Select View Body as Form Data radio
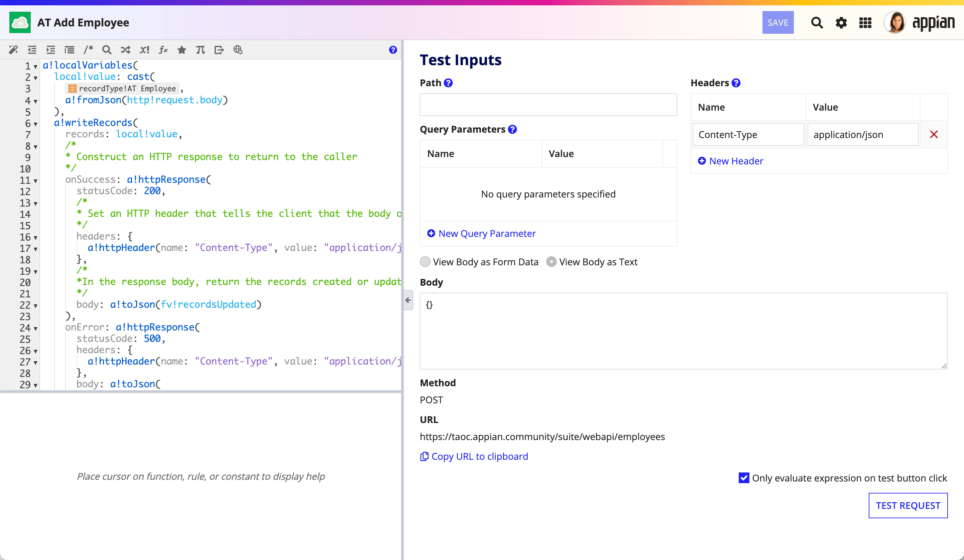Viewport: 964px width, 560px height. click(425, 262)
